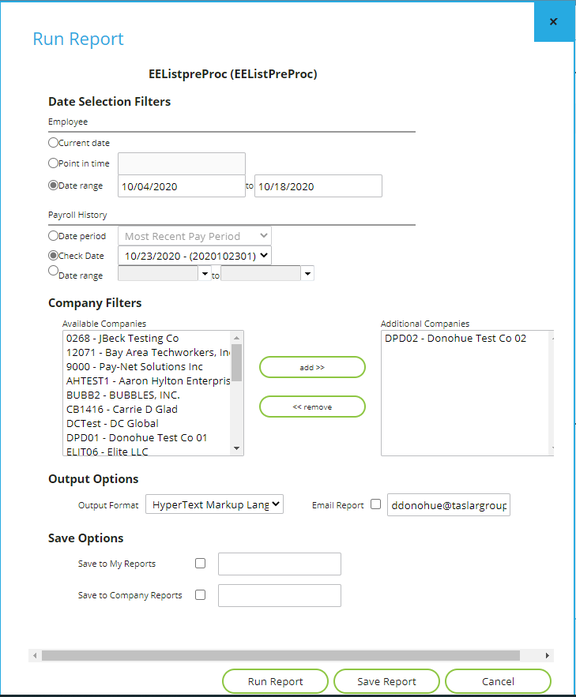Select CB1416 - Carrie D Glad
This screenshot has width=576, height=697.
(x=147, y=409)
